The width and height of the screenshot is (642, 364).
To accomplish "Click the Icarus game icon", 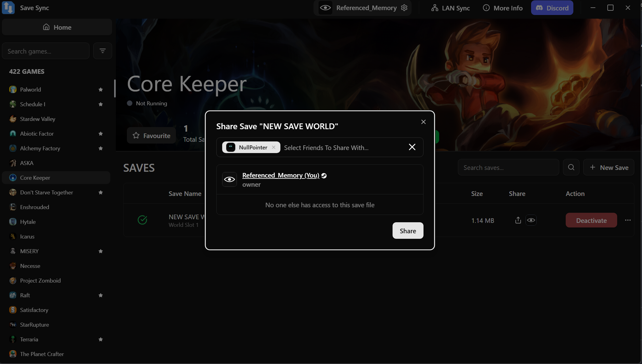I will point(13,236).
